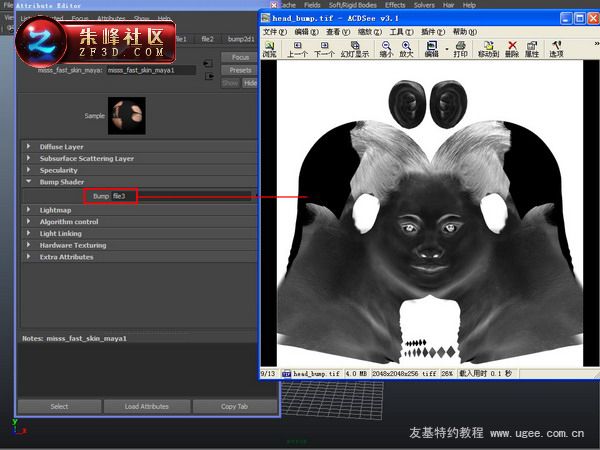Open the image editor (编辑) toolbar icon
The height and width of the screenshot is (450, 600).
pos(432,49)
